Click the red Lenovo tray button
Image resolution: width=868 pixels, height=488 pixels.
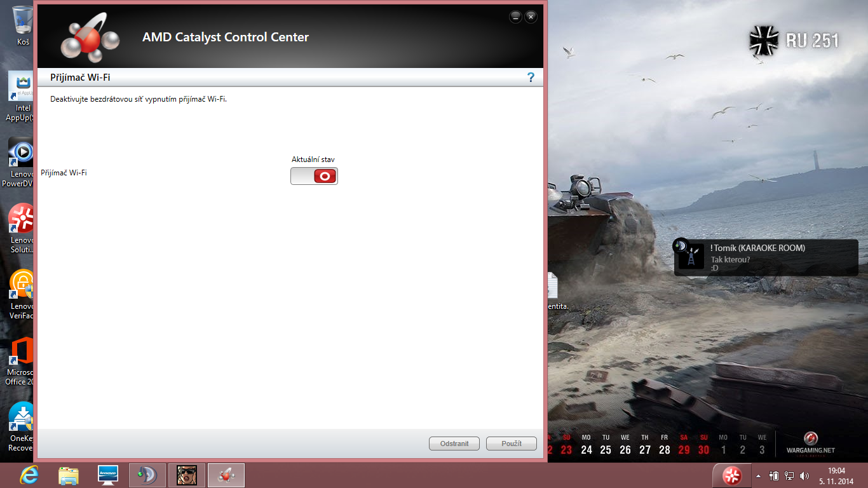coord(731,475)
